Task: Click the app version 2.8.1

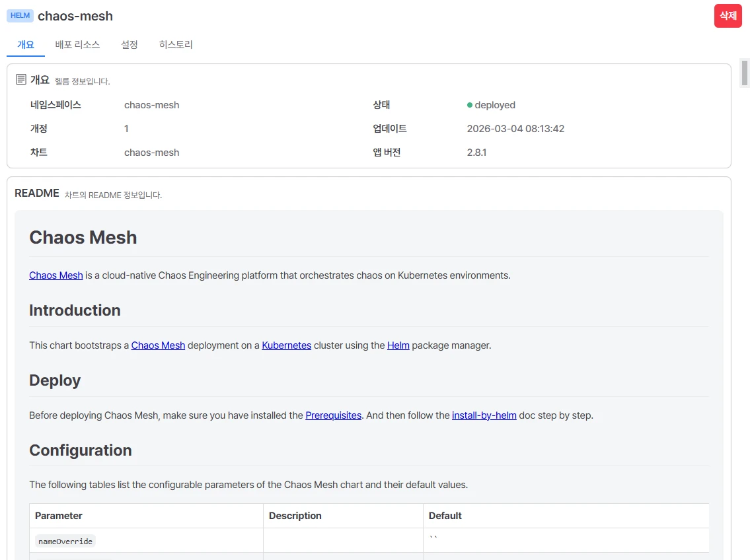Action: 476,153
